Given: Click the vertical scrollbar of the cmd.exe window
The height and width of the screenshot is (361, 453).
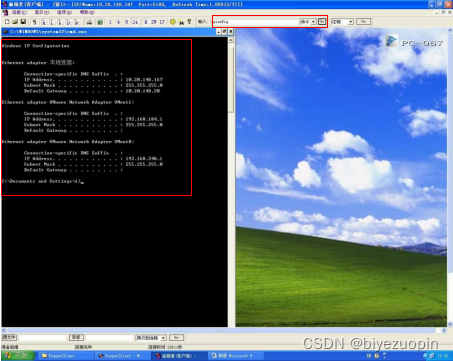Looking at the screenshot, I should 231,182.
